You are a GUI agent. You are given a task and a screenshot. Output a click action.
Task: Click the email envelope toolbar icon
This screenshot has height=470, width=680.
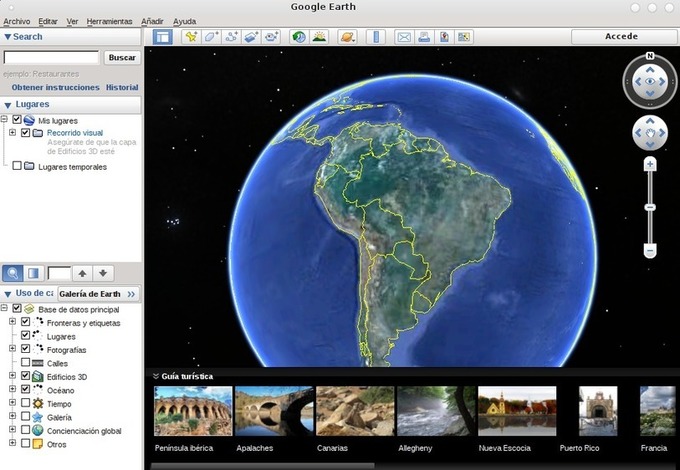coord(404,37)
